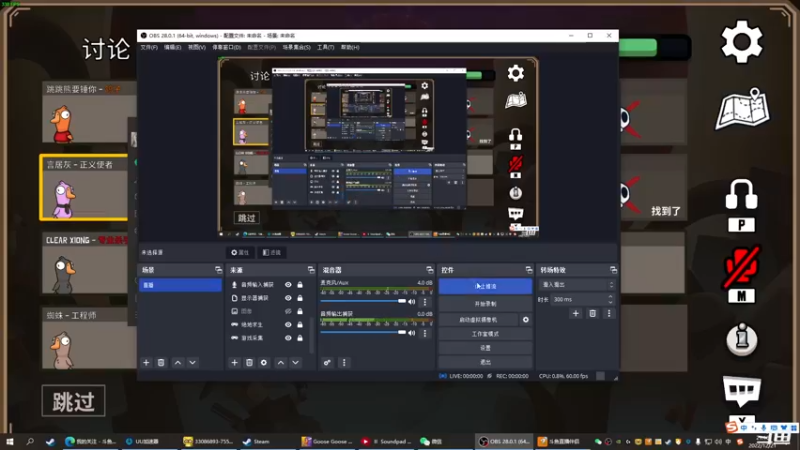800x450 pixels.
Task: Open the 视图(V) menu in OBS
Action: coord(196,47)
